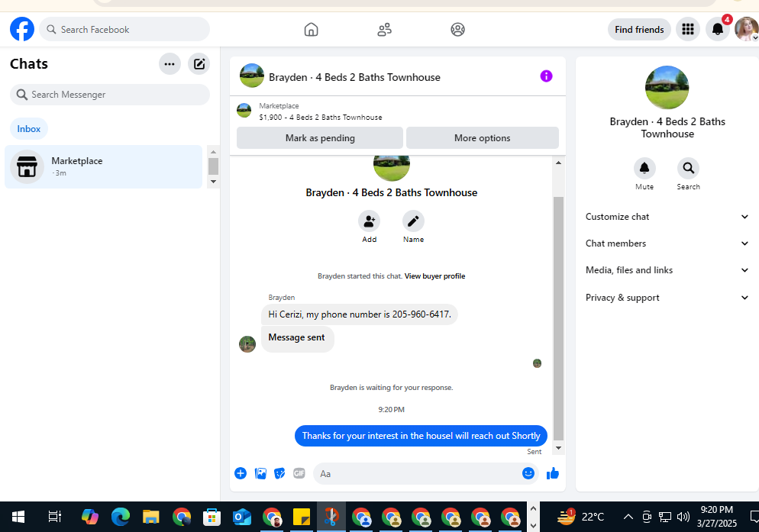This screenshot has width=759, height=532.
Task: Attach a photo with image icon
Action: (x=260, y=473)
